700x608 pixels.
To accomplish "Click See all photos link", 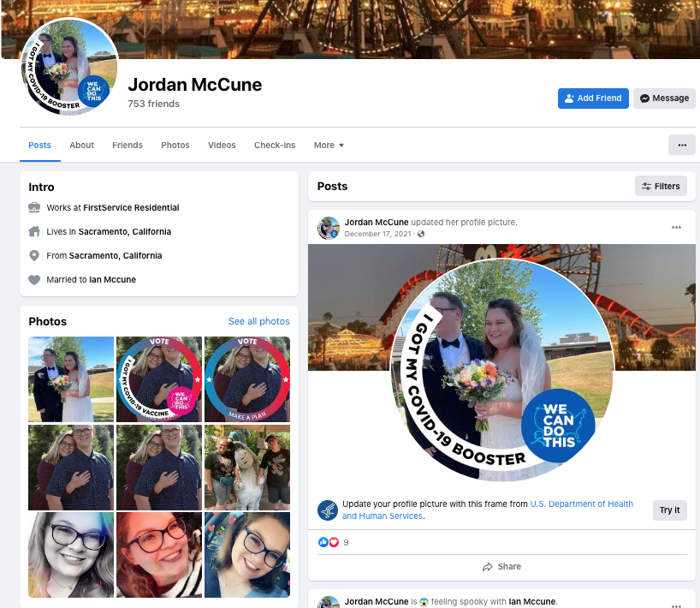I will [259, 322].
